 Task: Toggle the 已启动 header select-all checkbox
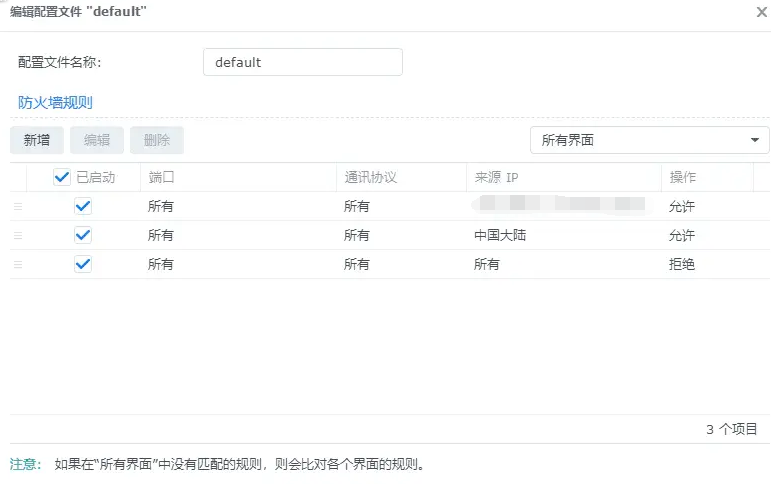(62, 177)
